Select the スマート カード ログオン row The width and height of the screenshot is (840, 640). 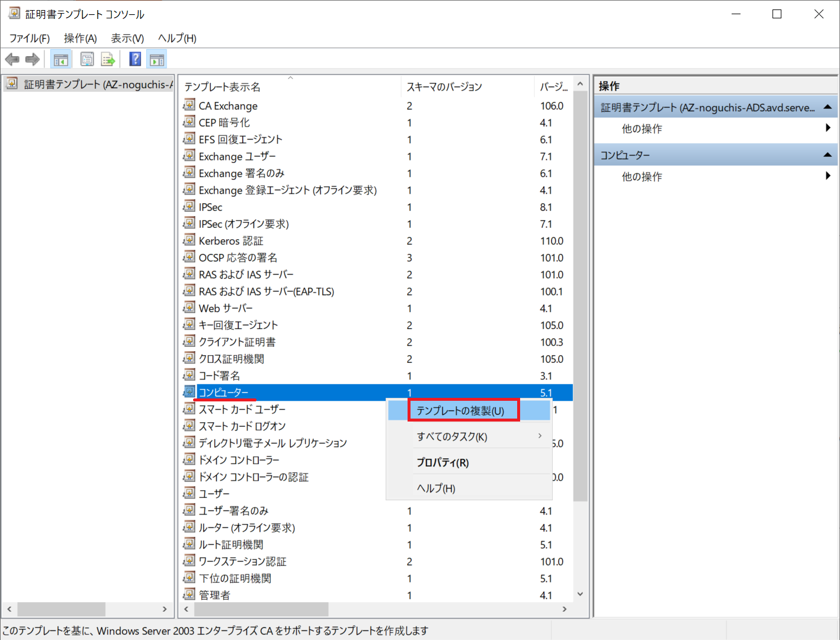[283, 426]
